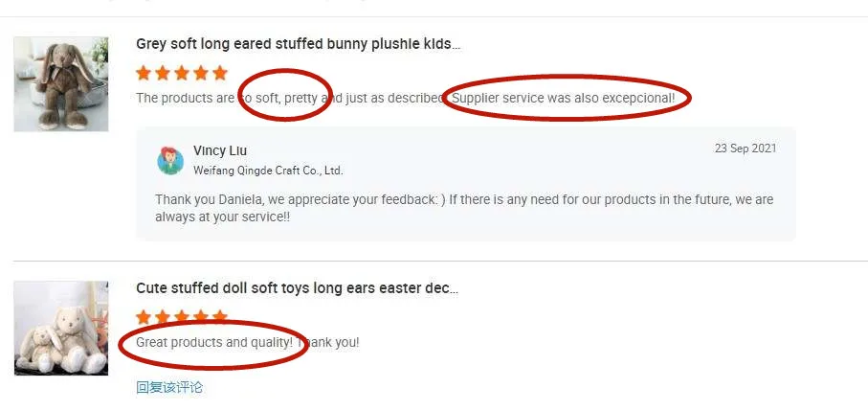Click Vincy Liu's avatar icon
This screenshot has height=411, width=868.
pos(170,161)
